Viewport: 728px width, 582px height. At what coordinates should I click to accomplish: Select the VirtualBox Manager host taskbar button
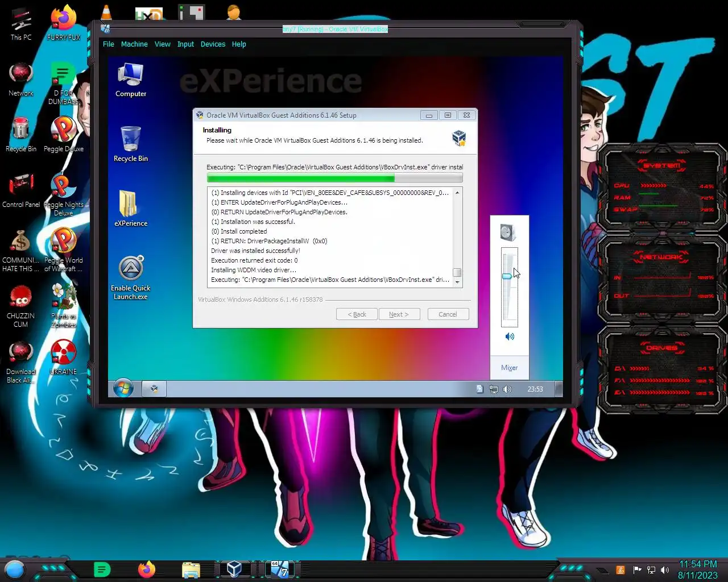pyautogui.click(x=234, y=569)
